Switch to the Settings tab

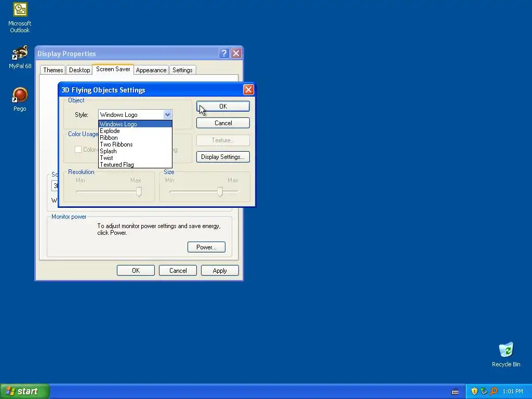[x=182, y=70]
